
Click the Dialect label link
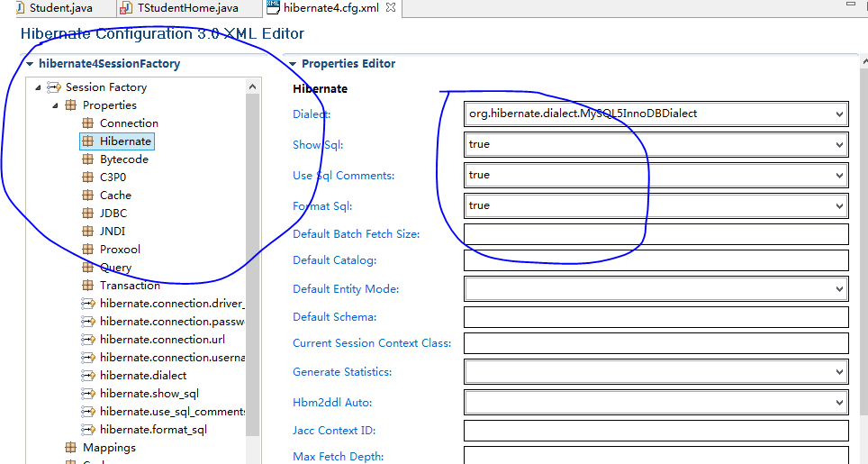(x=312, y=114)
